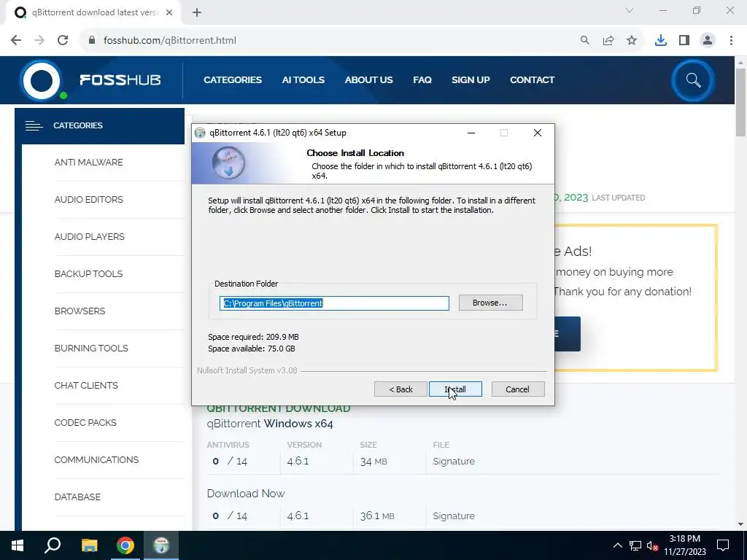Reload the FossHub page

63,41
